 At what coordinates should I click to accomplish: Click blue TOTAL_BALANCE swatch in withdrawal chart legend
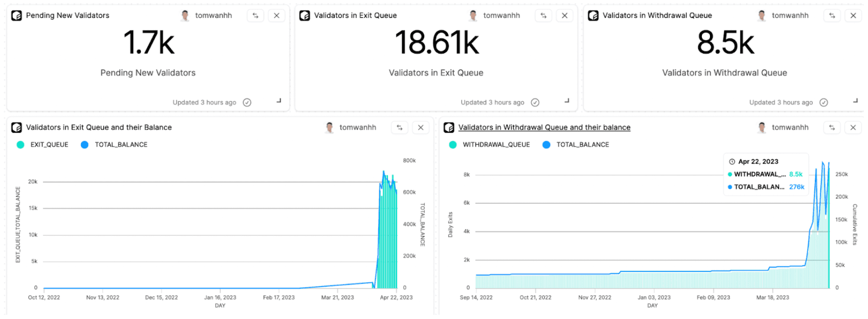click(546, 145)
